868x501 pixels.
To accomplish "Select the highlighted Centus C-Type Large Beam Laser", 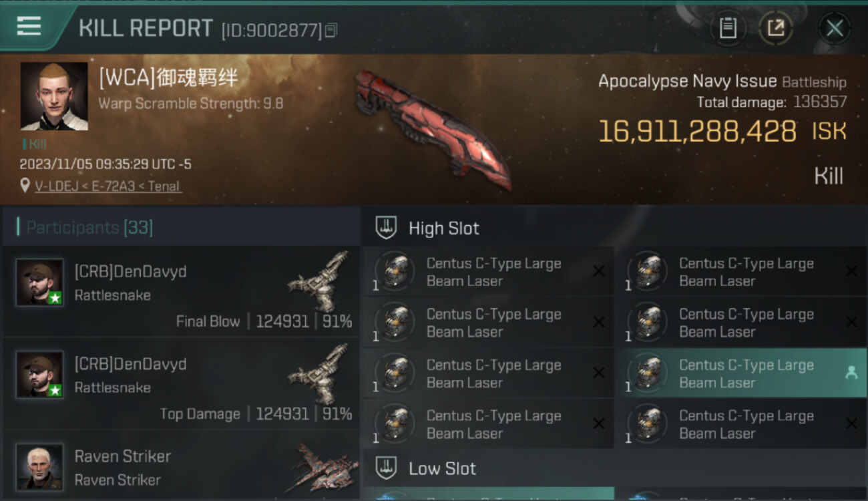I will pos(741,373).
